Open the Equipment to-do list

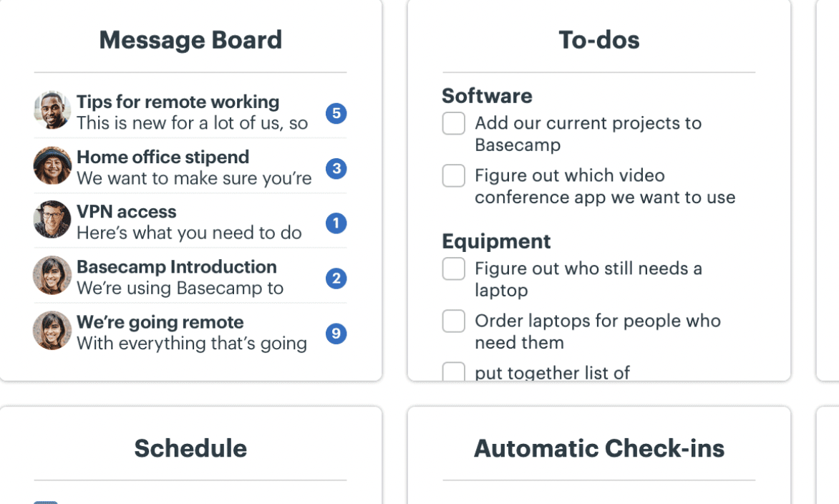pos(496,241)
